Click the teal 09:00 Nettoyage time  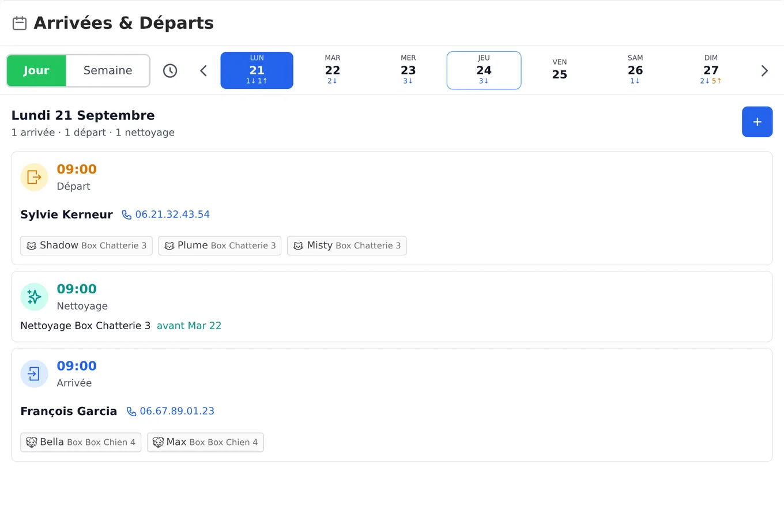click(77, 289)
